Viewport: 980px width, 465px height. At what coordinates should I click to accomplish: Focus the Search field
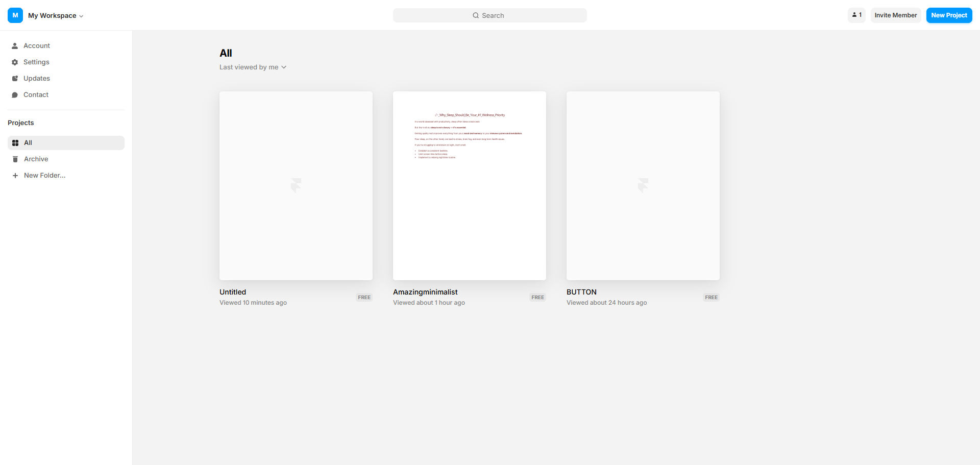pos(490,15)
